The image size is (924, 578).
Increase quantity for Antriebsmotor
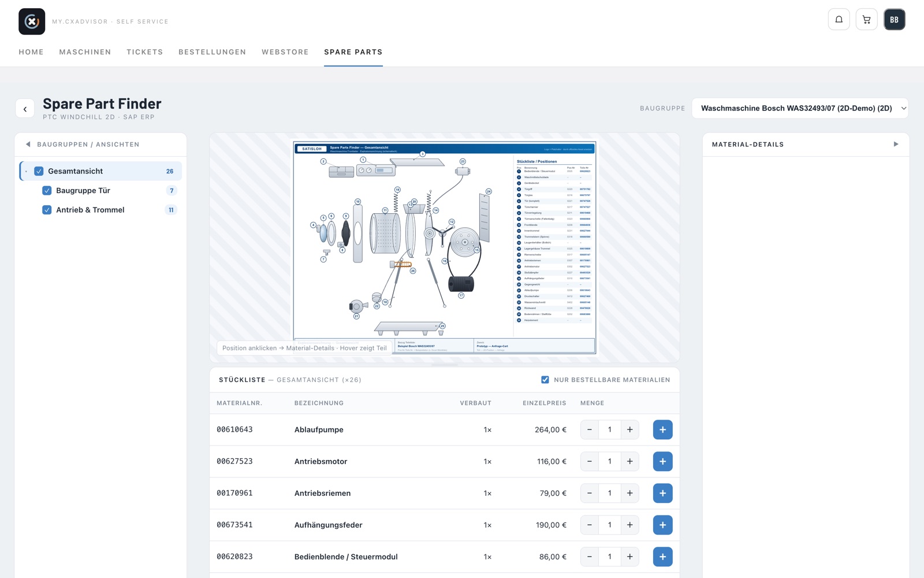[x=629, y=461]
